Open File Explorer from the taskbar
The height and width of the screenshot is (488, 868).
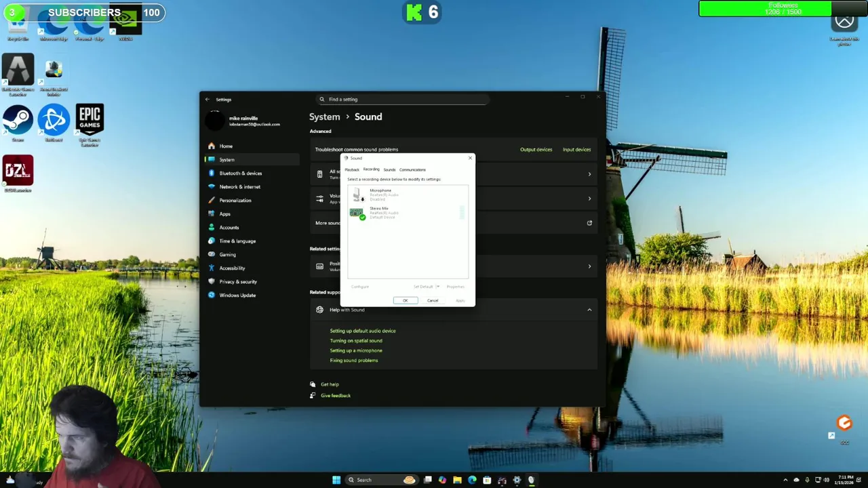pos(457,480)
